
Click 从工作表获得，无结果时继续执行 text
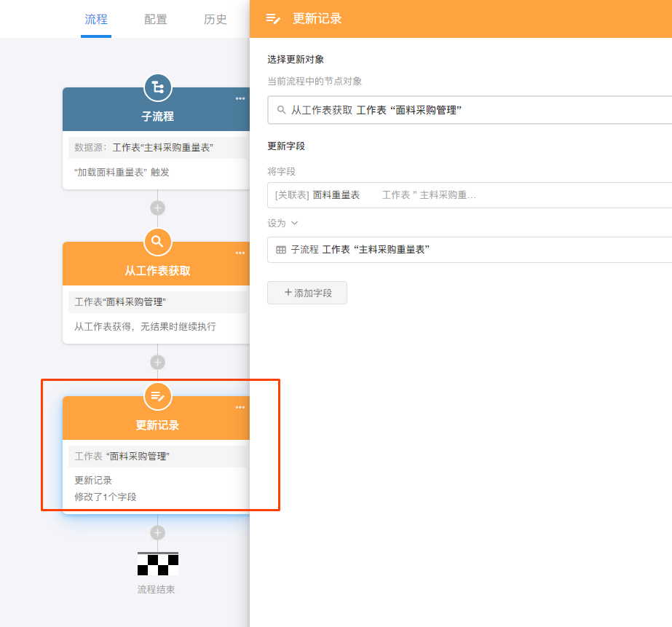(145, 326)
